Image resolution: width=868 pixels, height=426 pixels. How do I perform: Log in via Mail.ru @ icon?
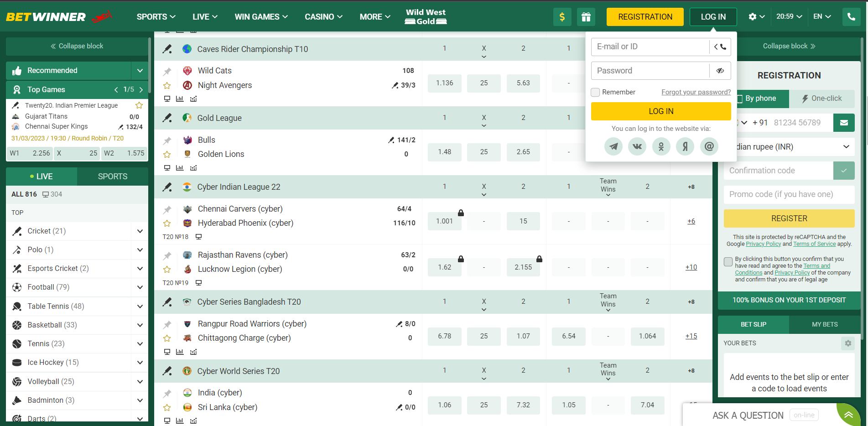(709, 146)
